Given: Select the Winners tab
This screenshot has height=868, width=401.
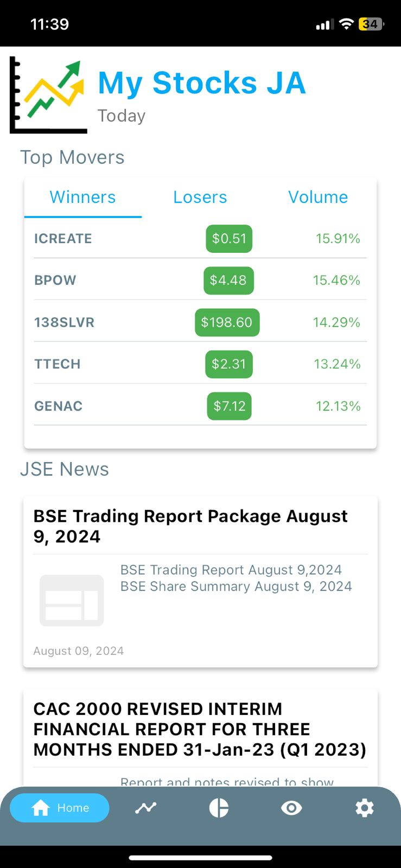Looking at the screenshot, I should (x=82, y=197).
